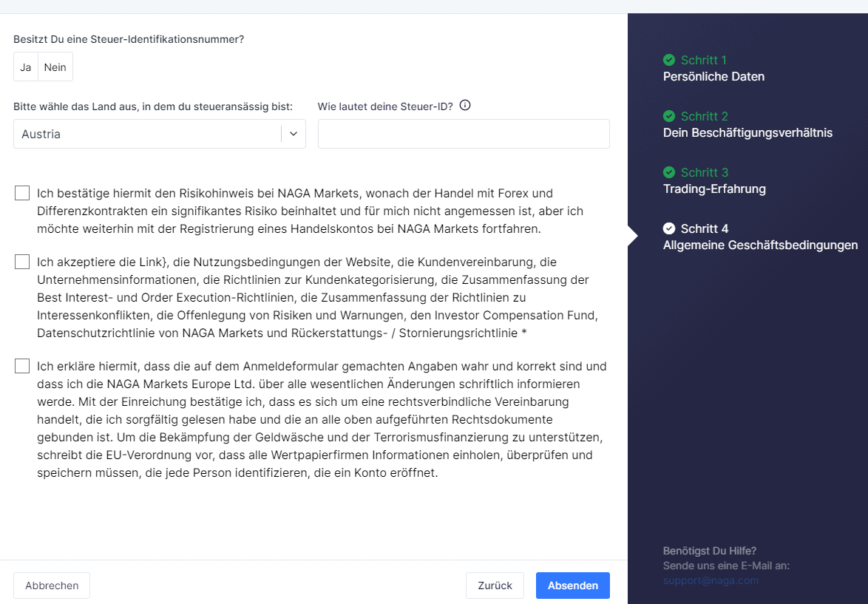
Task: Focus the Steuer-ID text input field
Action: click(x=464, y=134)
